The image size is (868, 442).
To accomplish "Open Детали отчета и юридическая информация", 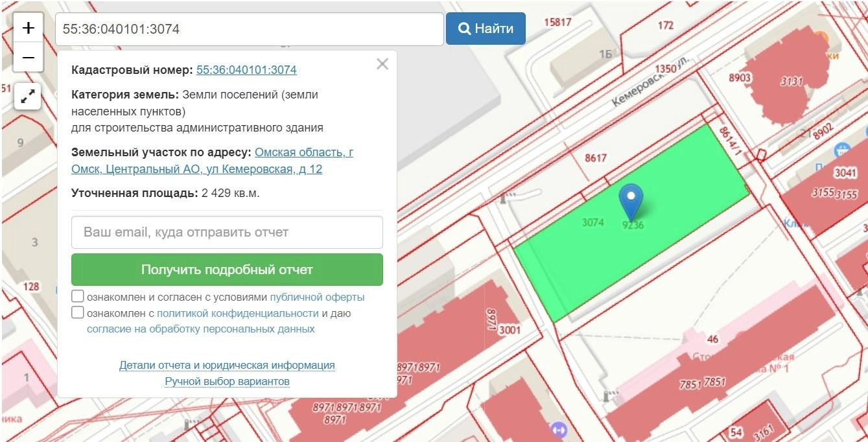I will click(227, 366).
